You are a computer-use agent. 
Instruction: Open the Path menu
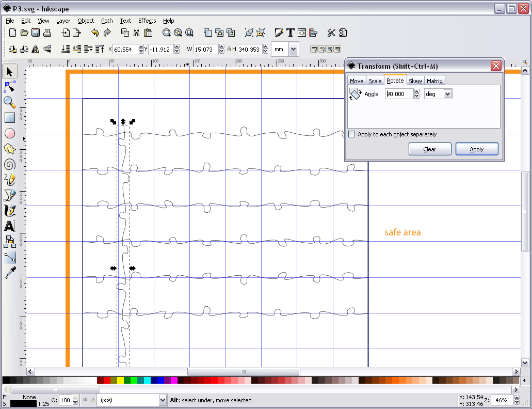107,21
